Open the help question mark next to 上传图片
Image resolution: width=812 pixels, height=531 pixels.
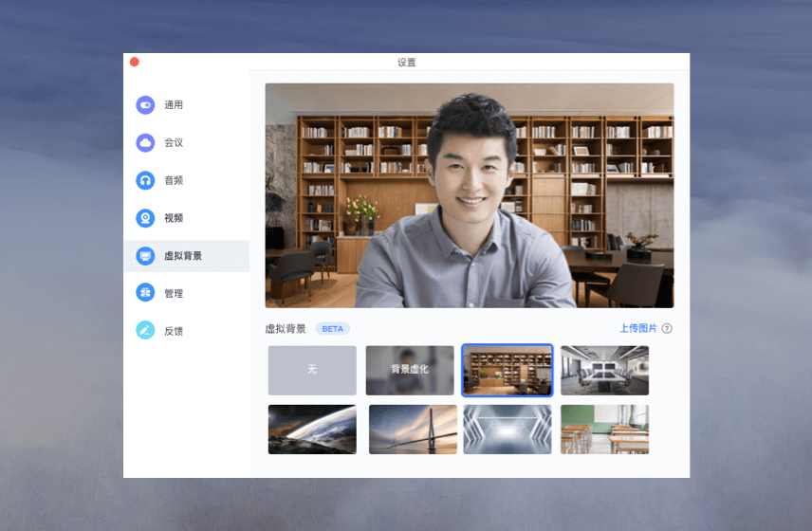(667, 329)
